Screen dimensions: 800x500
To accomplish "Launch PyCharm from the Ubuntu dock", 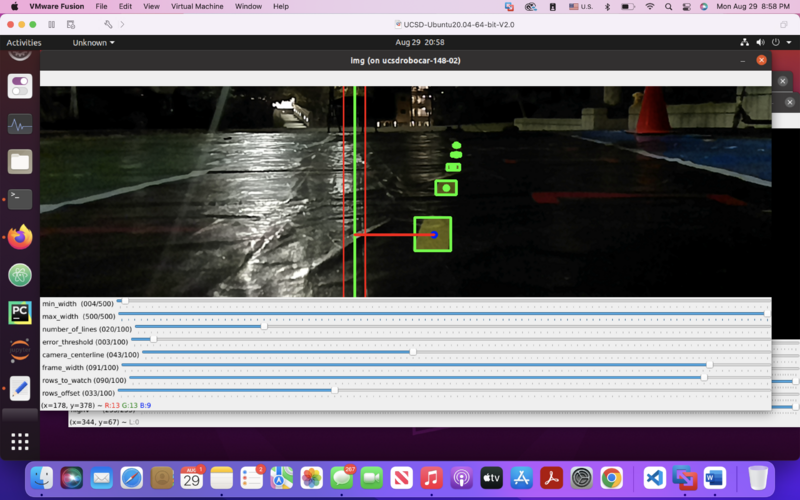I will pyautogui.click(x=20, y=313).
